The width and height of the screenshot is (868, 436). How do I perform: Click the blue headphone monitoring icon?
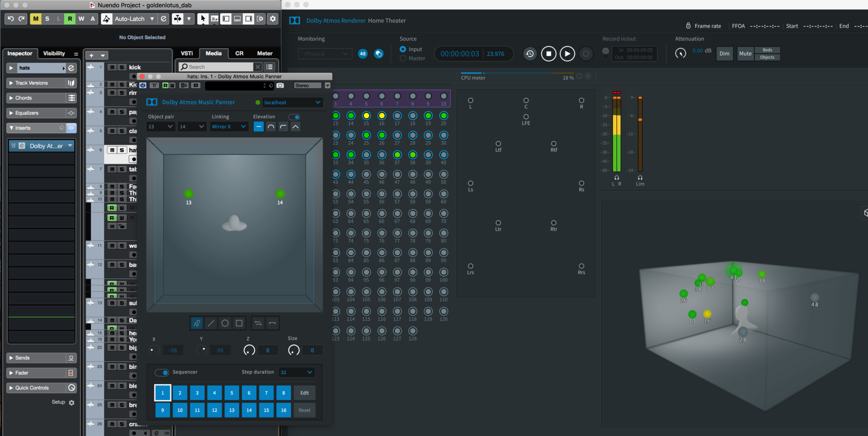pos(378,54)
